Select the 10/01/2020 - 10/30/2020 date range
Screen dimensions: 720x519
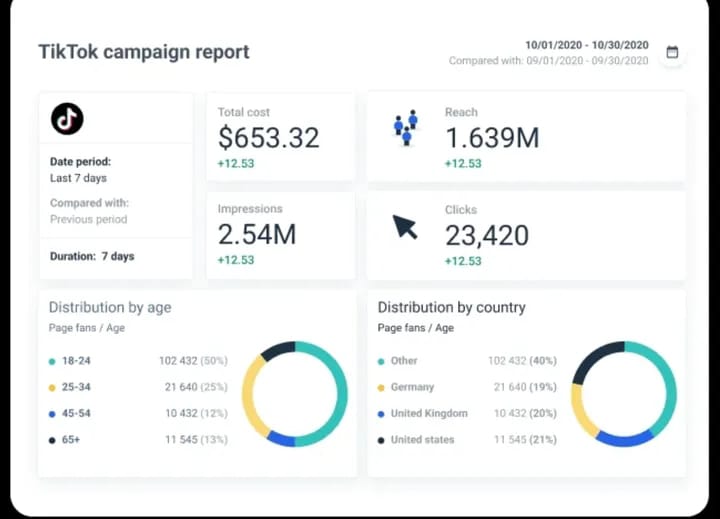pyautogui.click(x=587, y=45)
